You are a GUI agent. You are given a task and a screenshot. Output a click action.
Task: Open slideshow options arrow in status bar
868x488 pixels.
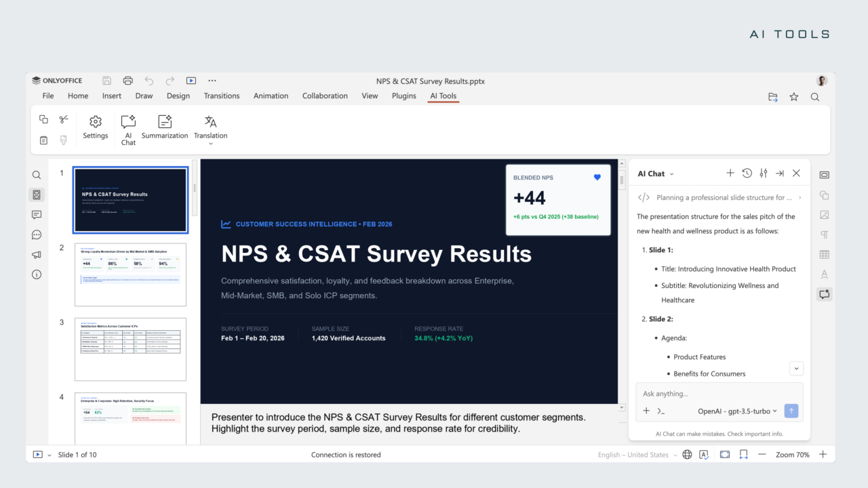click(50, 455)
